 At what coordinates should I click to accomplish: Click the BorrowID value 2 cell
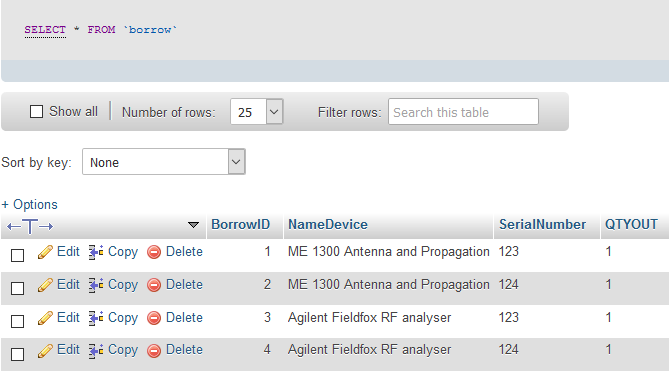tap(267, 285)
